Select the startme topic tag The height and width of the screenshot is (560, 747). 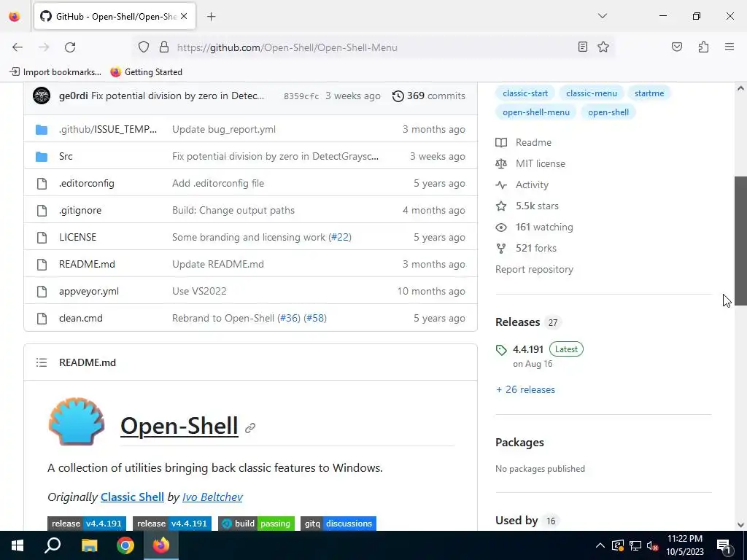click(649, 93)
